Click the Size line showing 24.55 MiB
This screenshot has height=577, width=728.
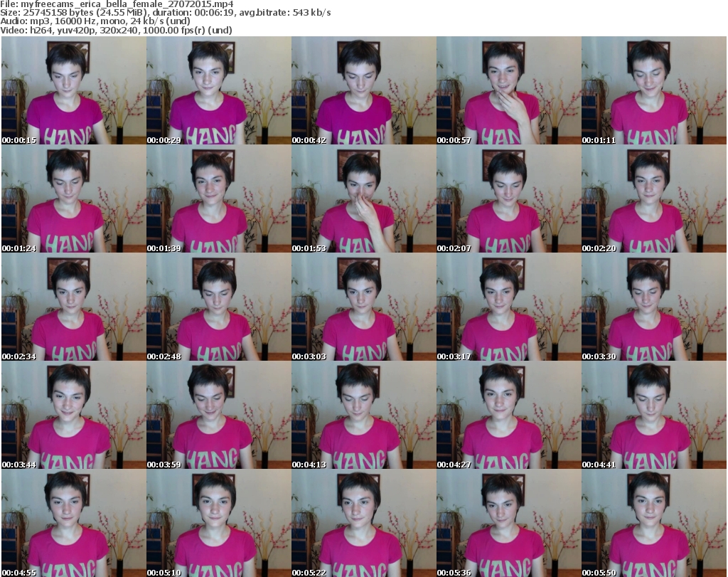pyautogui.click(x=165, y=13)
